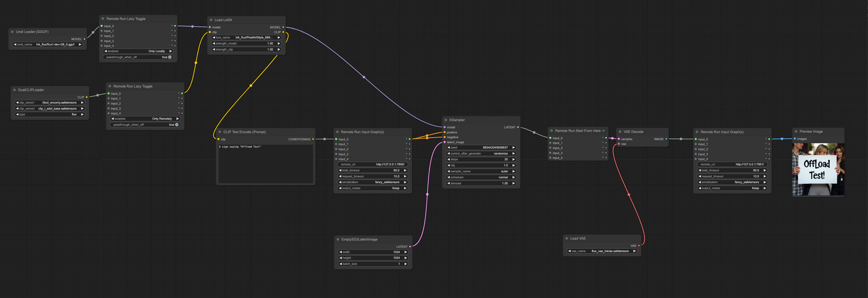Click the Remote Run Input Graph(s) title with URL 7850
The height and width of the screenshot is (298, 868).
point(362,132)
